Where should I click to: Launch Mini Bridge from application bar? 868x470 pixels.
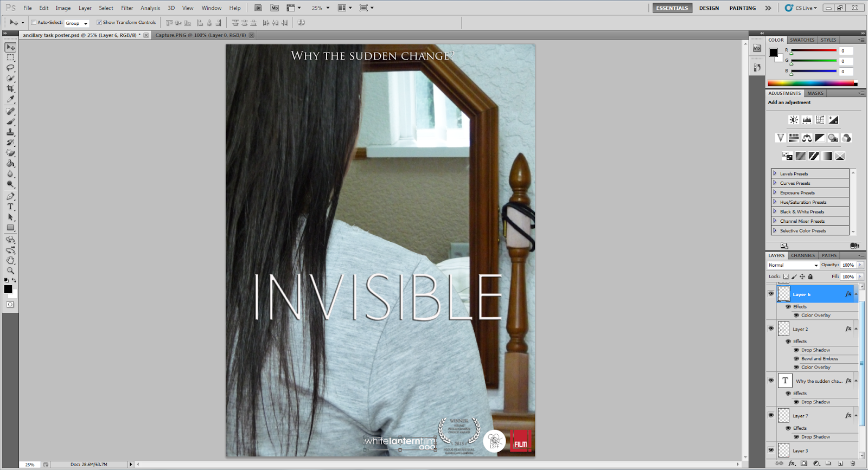[x=275, y=8]
